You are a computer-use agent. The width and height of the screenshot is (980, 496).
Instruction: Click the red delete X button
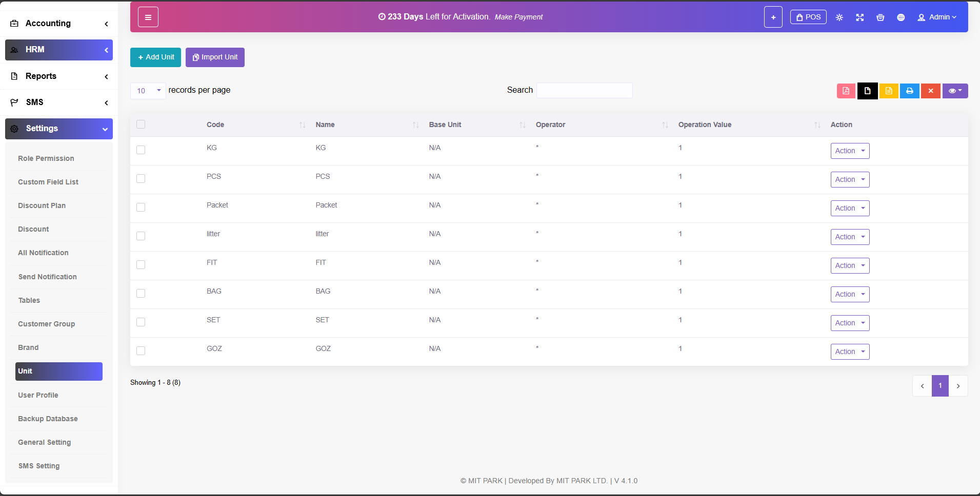(x=930, y=91)
